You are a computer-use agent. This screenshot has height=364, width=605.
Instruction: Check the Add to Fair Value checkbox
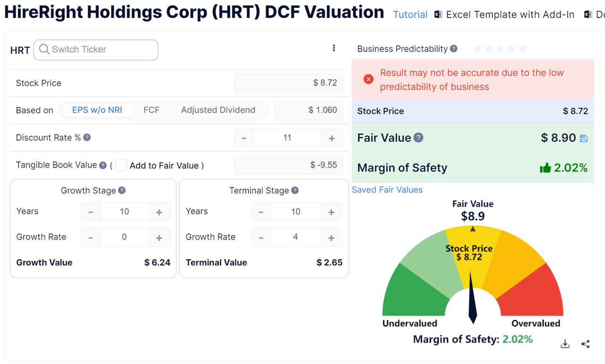pos(121,165)
